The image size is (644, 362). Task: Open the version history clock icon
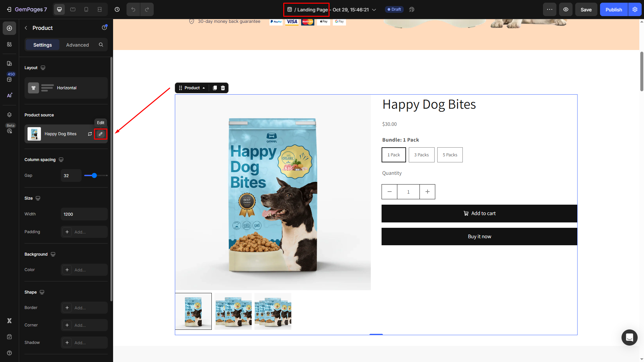pyautogui.click(x=117, y=9)
